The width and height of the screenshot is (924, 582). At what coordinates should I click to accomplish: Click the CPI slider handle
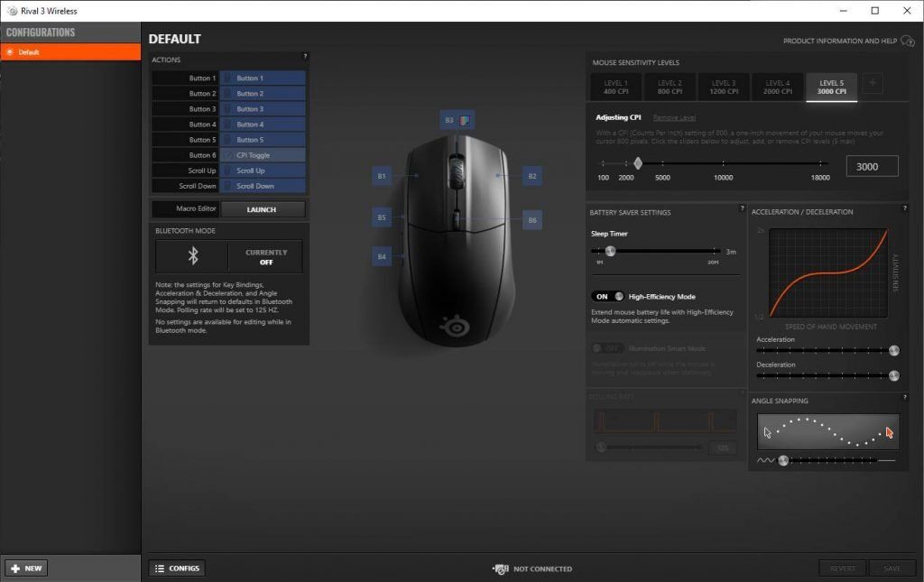pos(638,163)
